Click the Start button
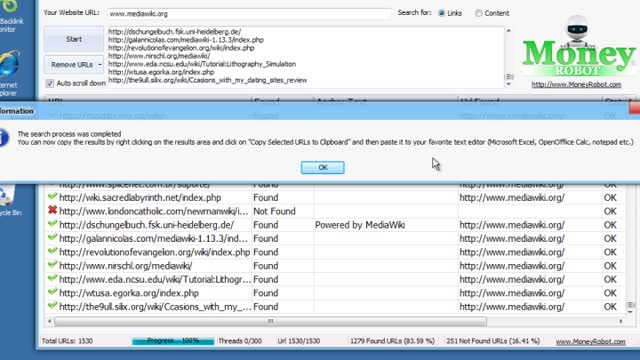The image size is (640, 360). click(x=74, y=39)
